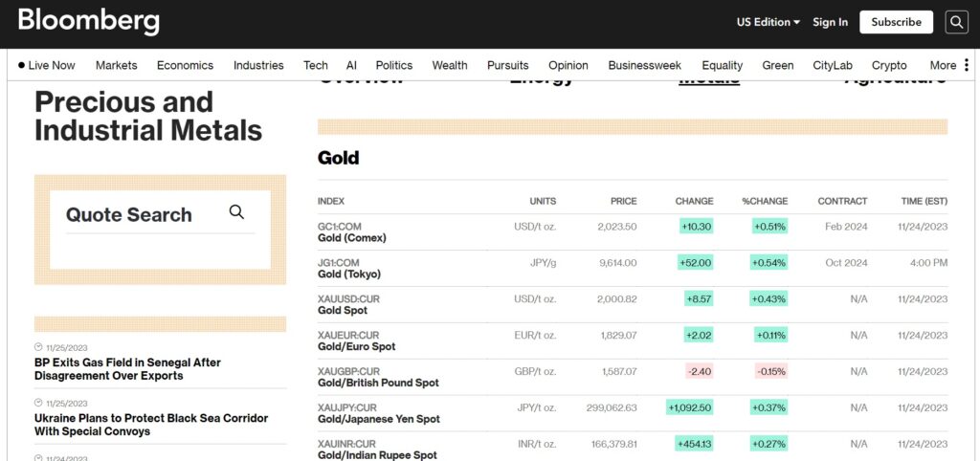Open the Gold Spot XAUUSD:CUR quote
The image size is (980, 461).
pos(348,305)
